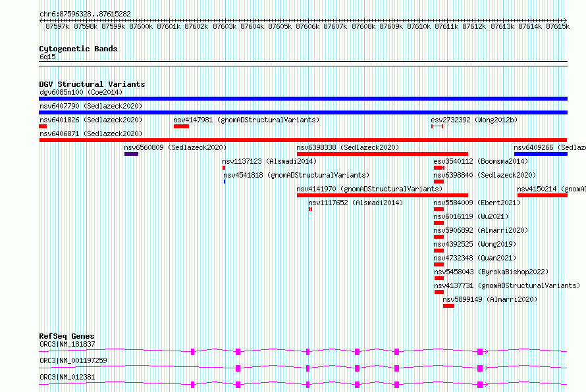
Task: Click nsv4541818 gnomAD variant label
Action: [296, 175]
